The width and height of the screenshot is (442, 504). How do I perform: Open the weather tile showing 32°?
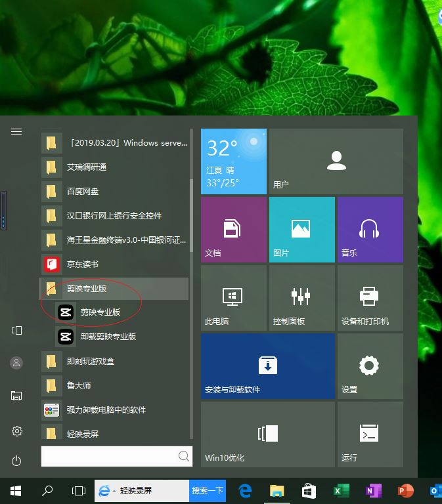pos(234,161)
